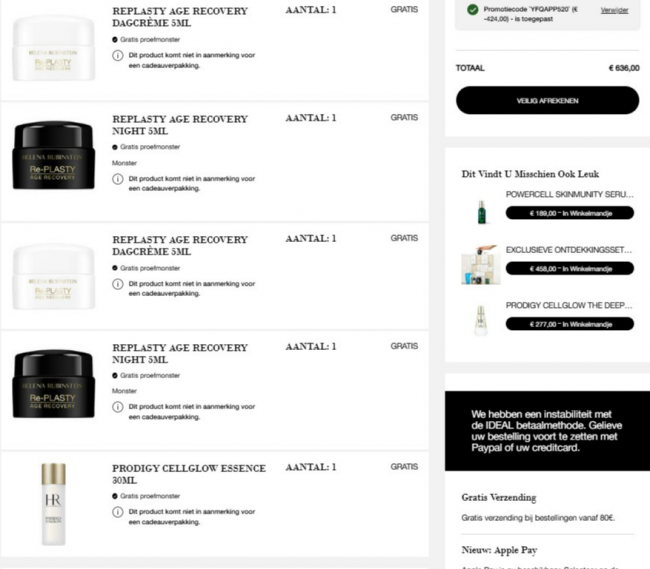Click info icon under second Replasty Dagcrème item
650x569 pixels.
pos(118,284)
